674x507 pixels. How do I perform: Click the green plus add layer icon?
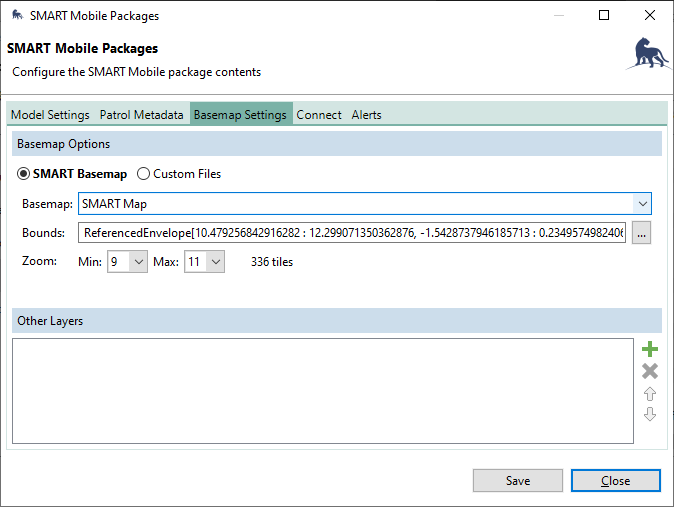click(650, 350)
